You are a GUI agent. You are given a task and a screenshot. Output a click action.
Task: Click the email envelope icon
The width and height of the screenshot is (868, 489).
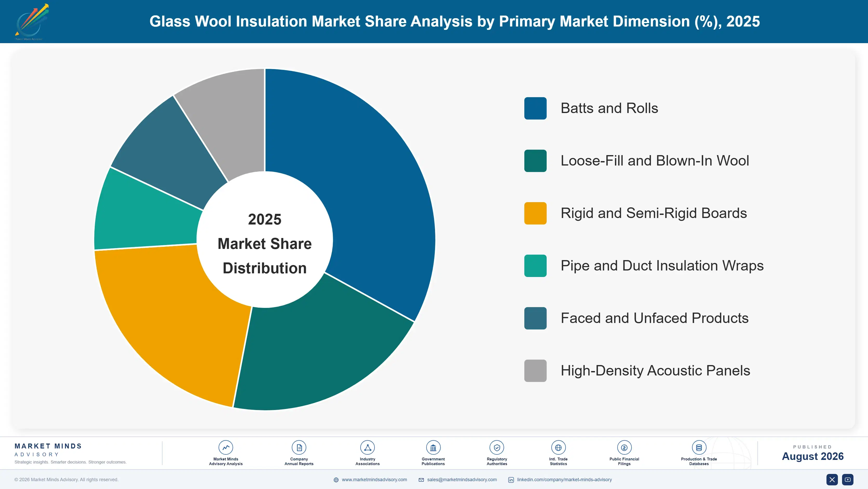[421, 480]
